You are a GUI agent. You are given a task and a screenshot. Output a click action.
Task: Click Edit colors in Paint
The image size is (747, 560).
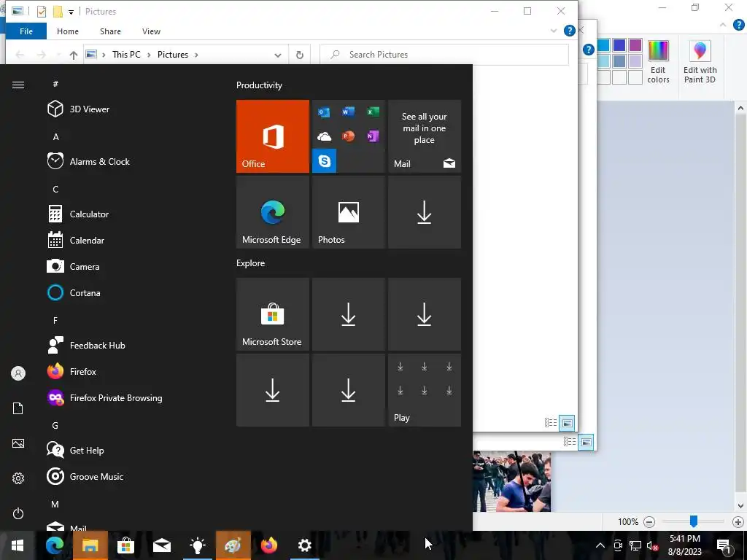point(658,63)
